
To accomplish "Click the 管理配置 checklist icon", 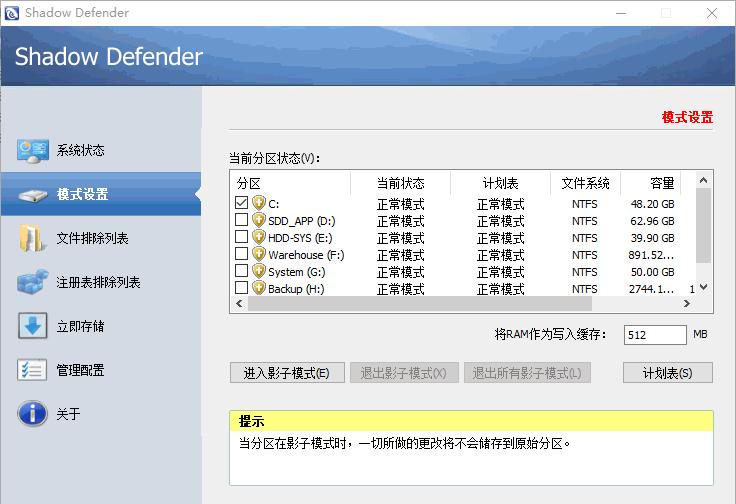I will point(32,370).
